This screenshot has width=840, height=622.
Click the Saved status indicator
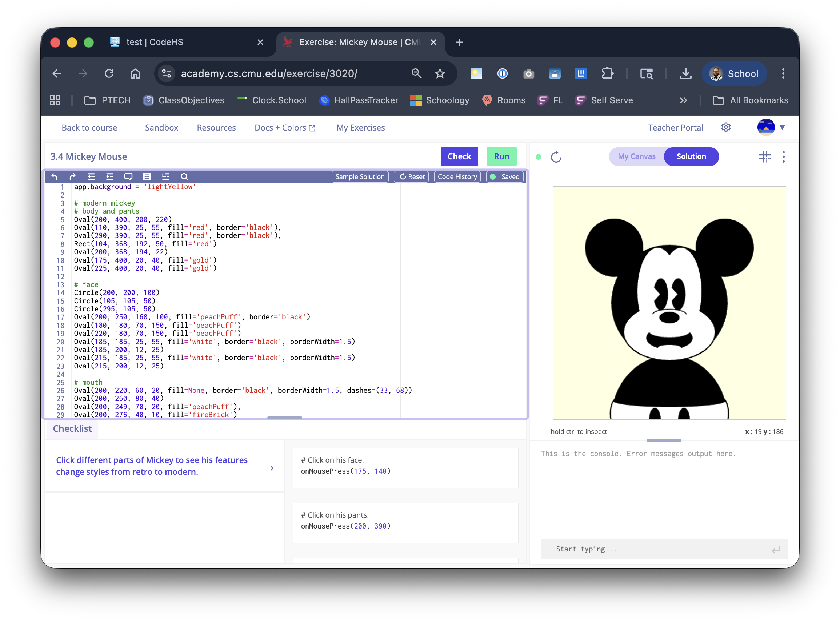504,176
